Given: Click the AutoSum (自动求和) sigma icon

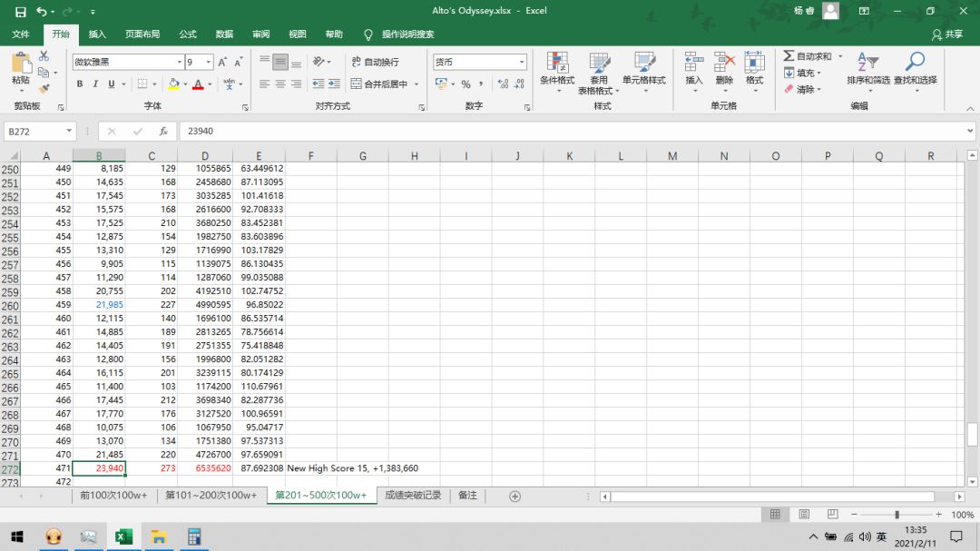Looking at the screenshot, I should tap(789, 56).
